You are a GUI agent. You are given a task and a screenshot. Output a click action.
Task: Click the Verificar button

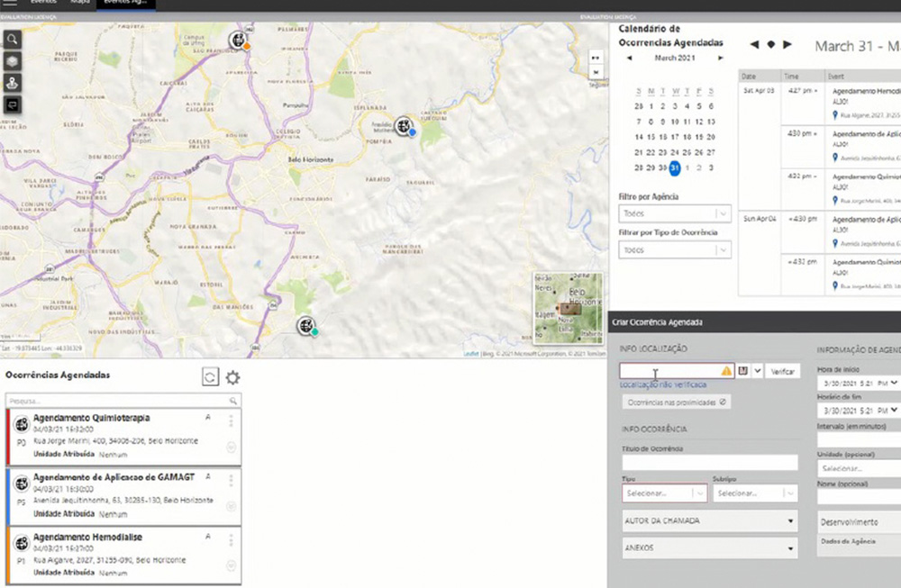click(x=783, y=371)
